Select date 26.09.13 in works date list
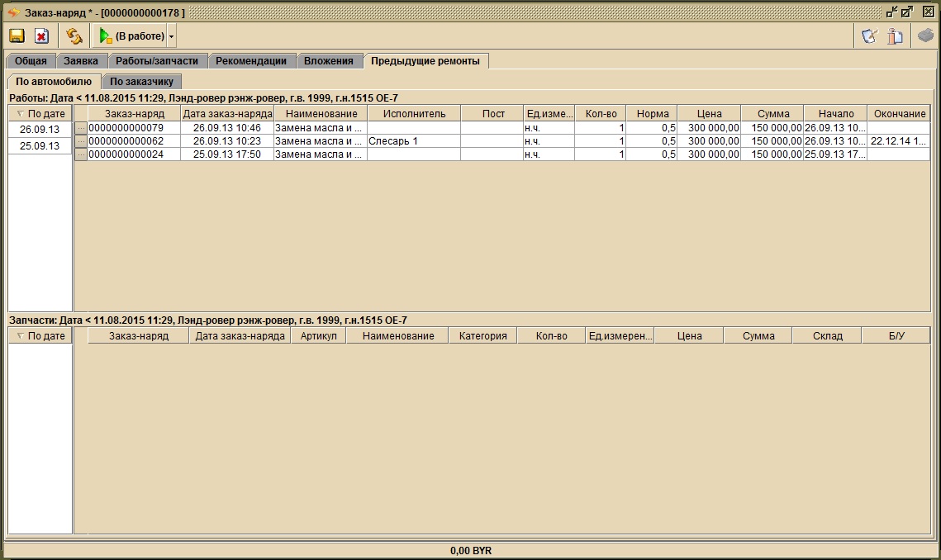The height and width of the screenshot is (560, 941). pyautogui.click(x=40, y=129)
